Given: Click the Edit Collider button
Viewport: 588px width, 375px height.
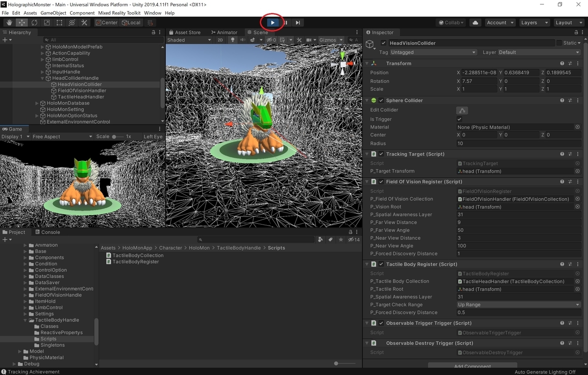Looking at the screenshot, I should 462,110.
